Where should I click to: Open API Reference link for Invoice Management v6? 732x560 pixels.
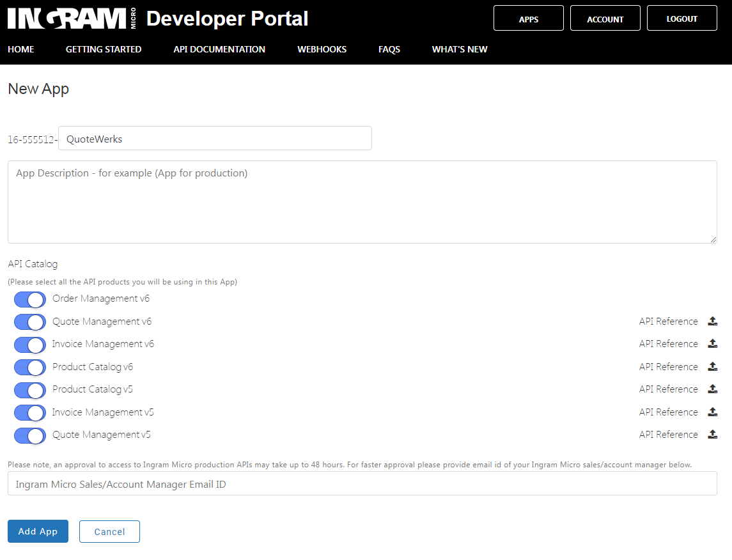coord(669,344)
